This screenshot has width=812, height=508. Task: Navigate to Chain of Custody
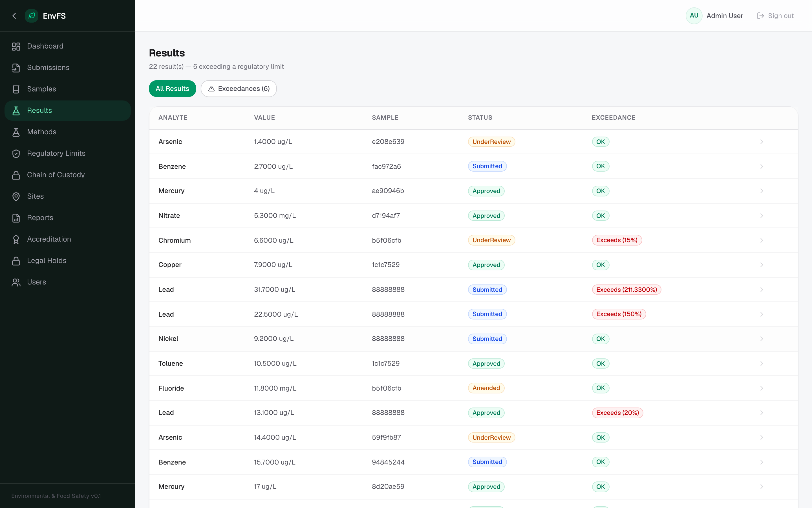(x=68, y=175)
